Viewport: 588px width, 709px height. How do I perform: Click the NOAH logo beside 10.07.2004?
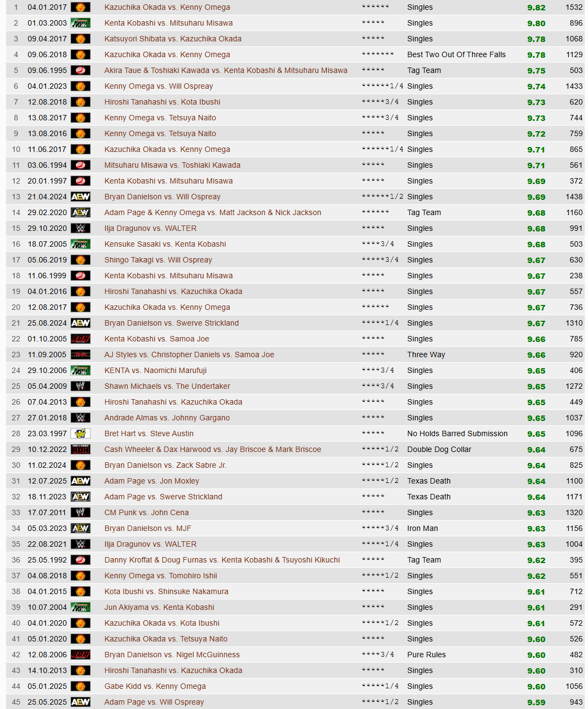pos(81,608)
